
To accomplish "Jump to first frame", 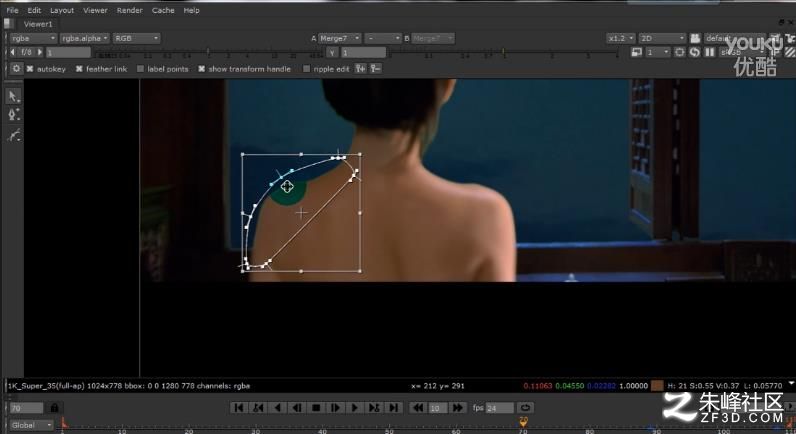I will click(239, 408).
